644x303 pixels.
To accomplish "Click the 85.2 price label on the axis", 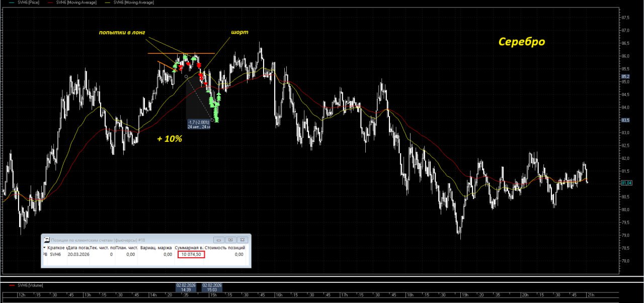I will (x=626, y=77).
